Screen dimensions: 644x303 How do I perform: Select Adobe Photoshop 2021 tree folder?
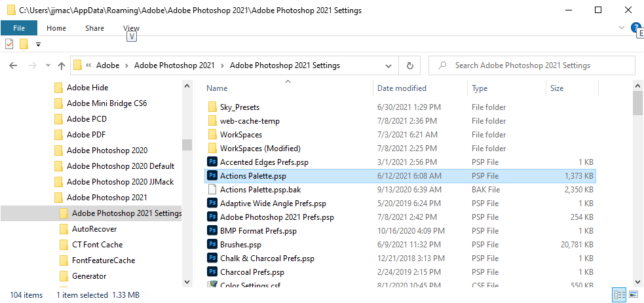click(101, 198)
